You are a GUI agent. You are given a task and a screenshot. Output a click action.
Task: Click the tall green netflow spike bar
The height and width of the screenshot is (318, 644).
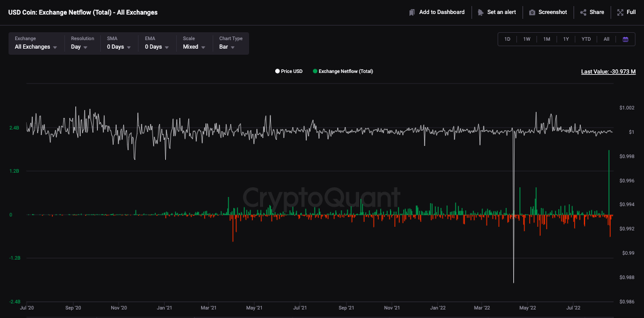(609, 182)
